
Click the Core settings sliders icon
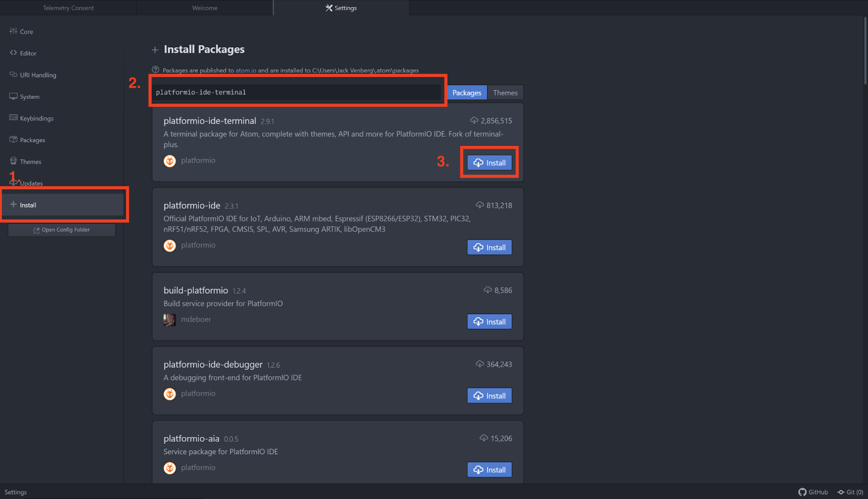coord(13,31)
